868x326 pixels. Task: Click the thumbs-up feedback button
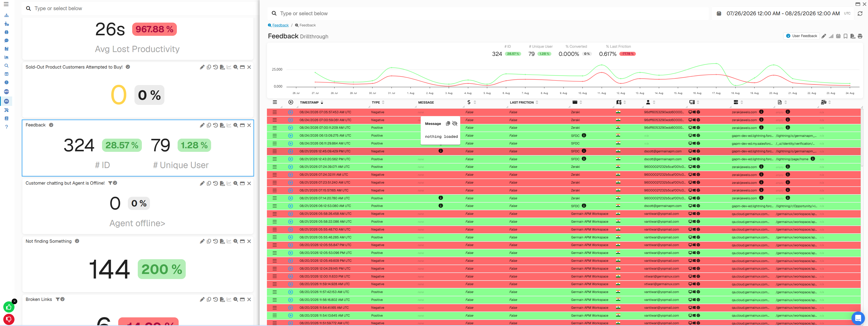[x=9, y=307]
